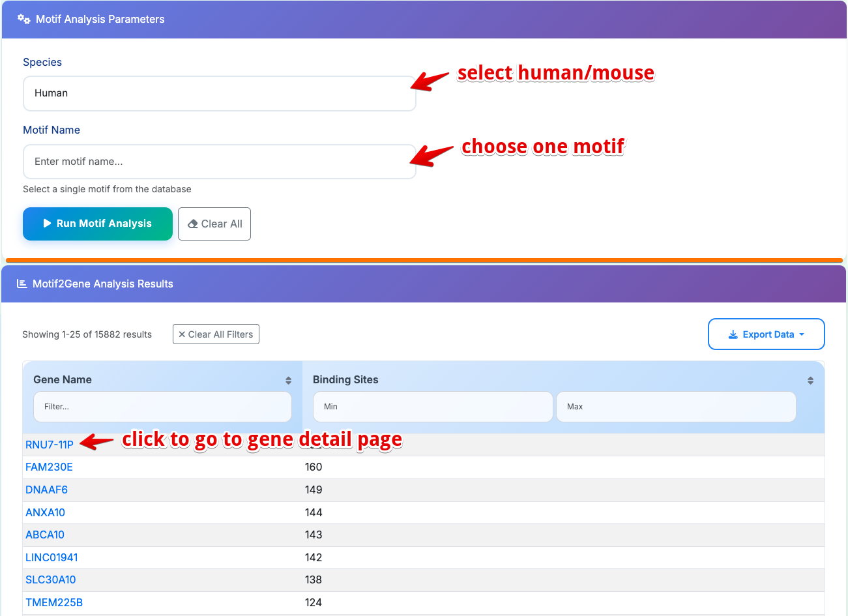The width and height of the screenshot is (848, 616).
Task: Open the Species dropdown showing Human
Action: [219, 93]
